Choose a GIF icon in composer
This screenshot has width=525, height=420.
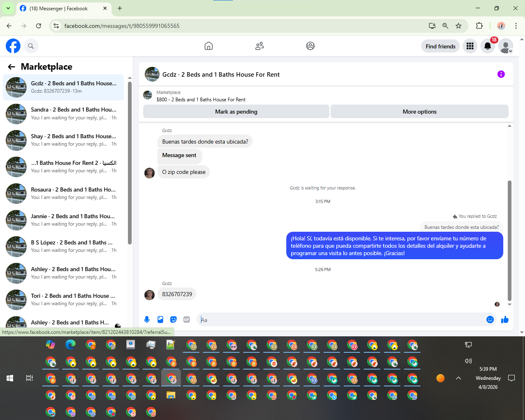187,320
